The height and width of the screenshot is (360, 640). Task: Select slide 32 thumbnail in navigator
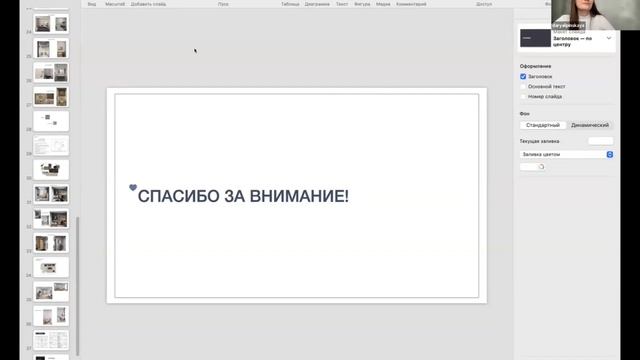tap(51, 219)
